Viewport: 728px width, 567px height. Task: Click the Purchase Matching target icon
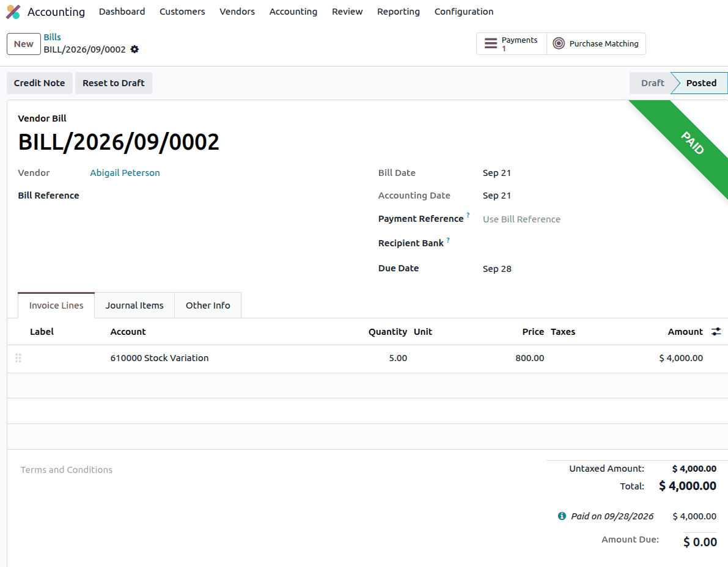click(559, 43)
